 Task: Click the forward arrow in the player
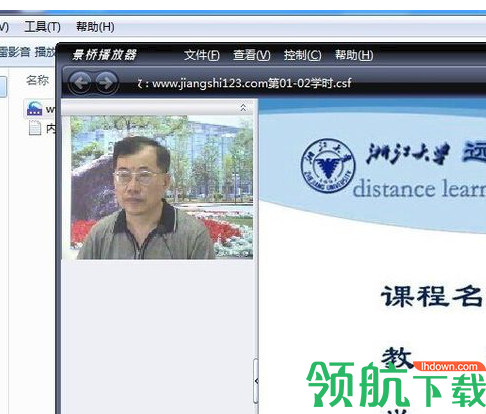pos(107,82)
